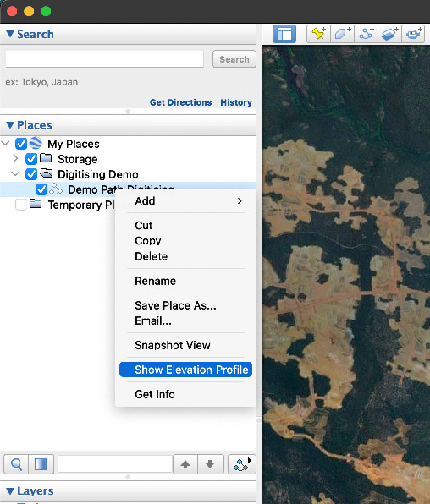Toggle the sidebar panel button
430x504 pixels.
284,34
